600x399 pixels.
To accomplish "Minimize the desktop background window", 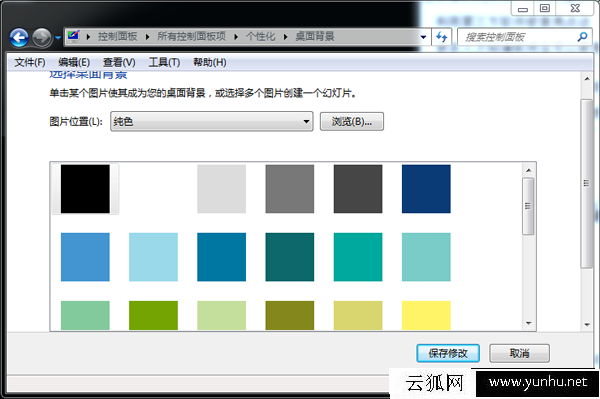I will [523, 8].
